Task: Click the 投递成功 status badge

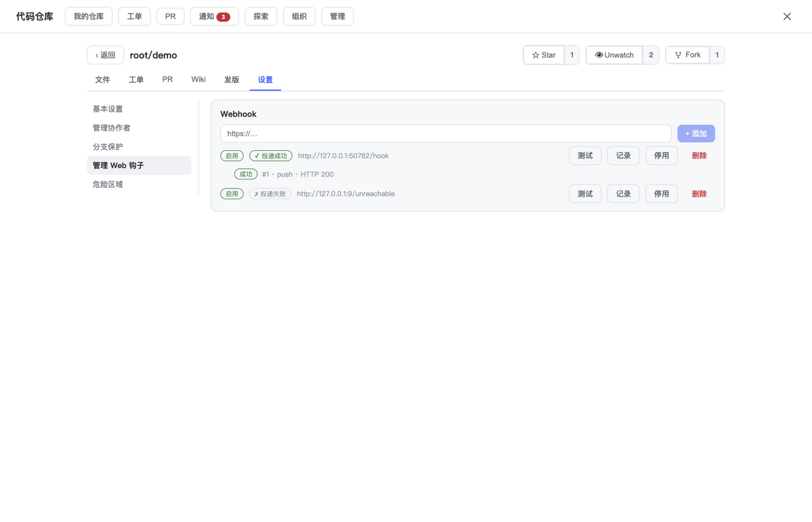Action: click(271, 155)
